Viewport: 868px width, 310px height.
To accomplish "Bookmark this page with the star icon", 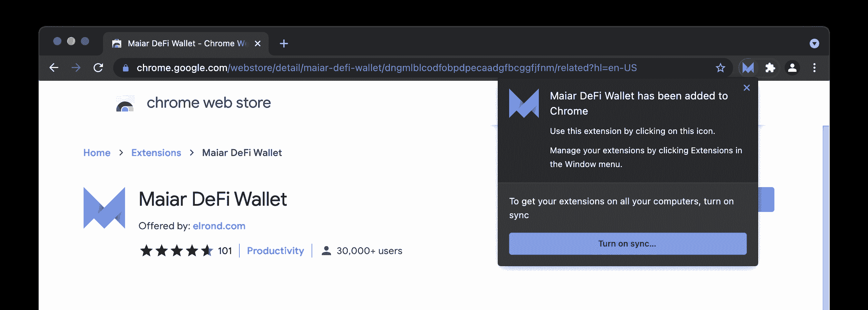I will coord(720,68).
